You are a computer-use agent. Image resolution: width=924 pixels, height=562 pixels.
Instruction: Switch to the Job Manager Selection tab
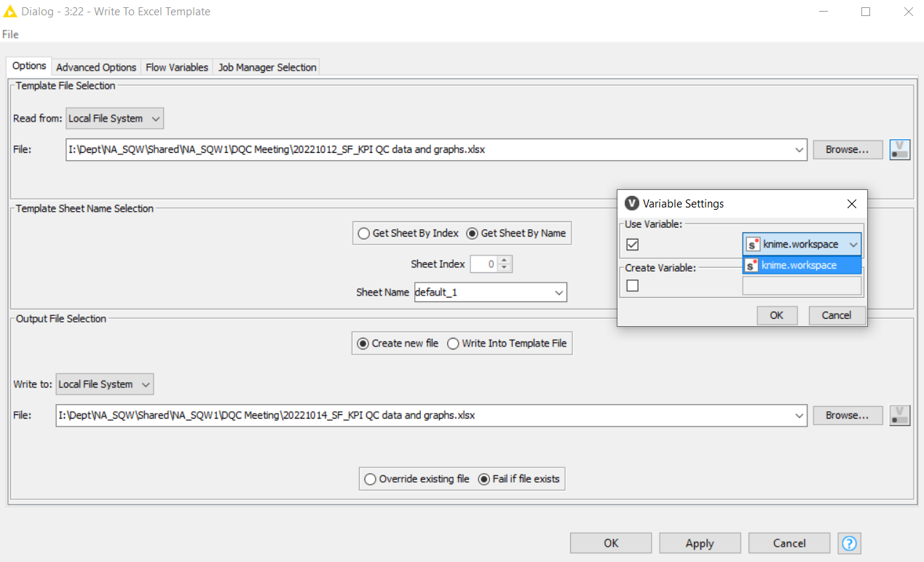pos(267,67)
